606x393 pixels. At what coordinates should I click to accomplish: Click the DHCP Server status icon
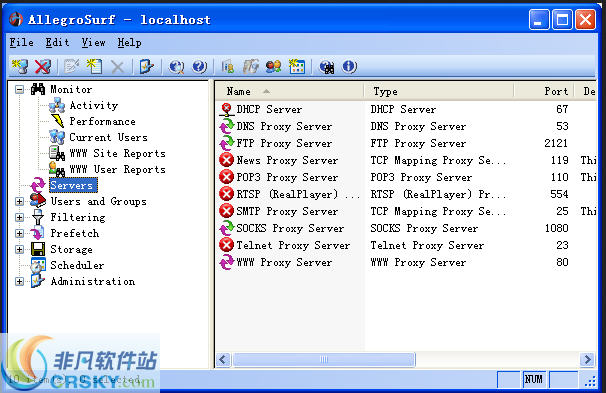click(x=226, y=109)
